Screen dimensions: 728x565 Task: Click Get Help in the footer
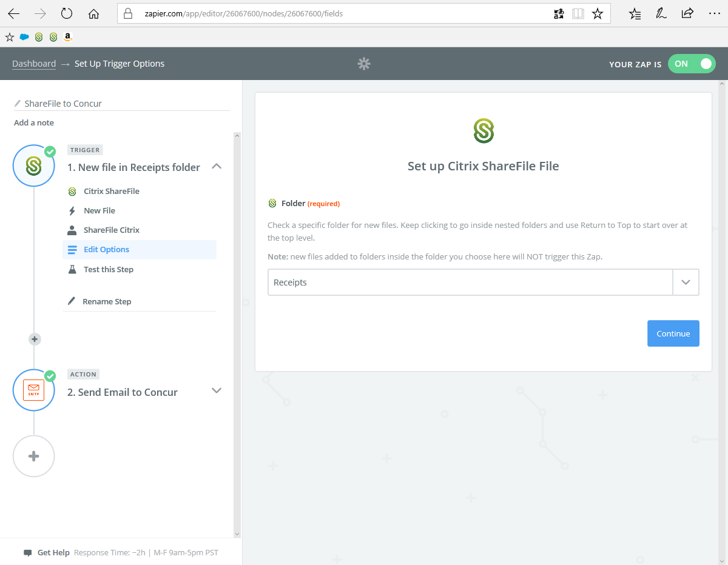[x=53, y=553]
